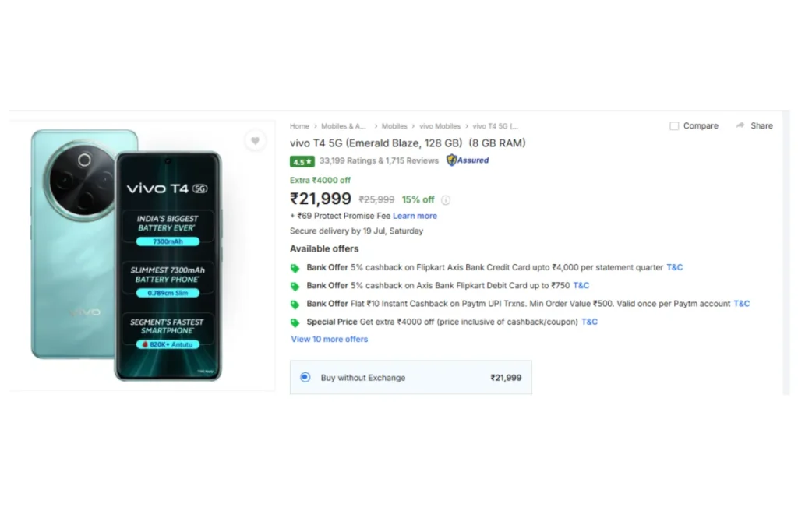This screenshot has height=532, width=798.
Task: Tick the Compare checkbox
Action: [x=674, y=125]
